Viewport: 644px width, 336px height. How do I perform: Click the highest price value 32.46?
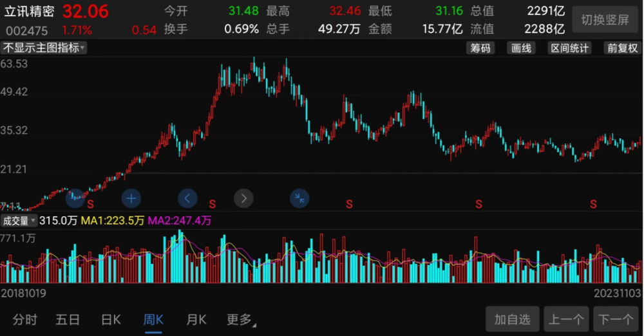[x=345, y=11]
